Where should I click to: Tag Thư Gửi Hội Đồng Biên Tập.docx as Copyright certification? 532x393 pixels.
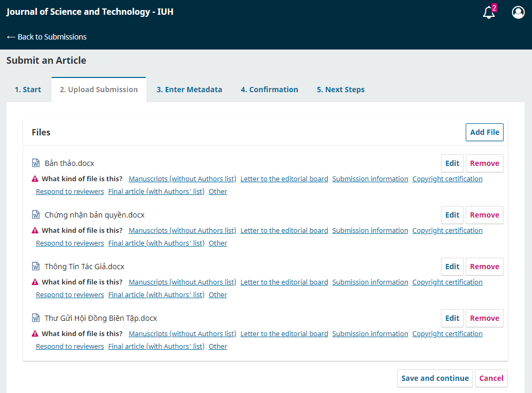pos(447,333)
